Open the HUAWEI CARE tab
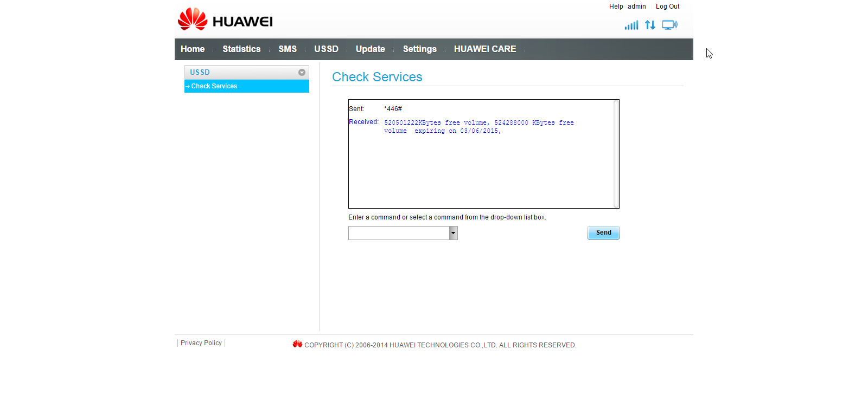Screen dimensions: 868x420 click(485, 49)
